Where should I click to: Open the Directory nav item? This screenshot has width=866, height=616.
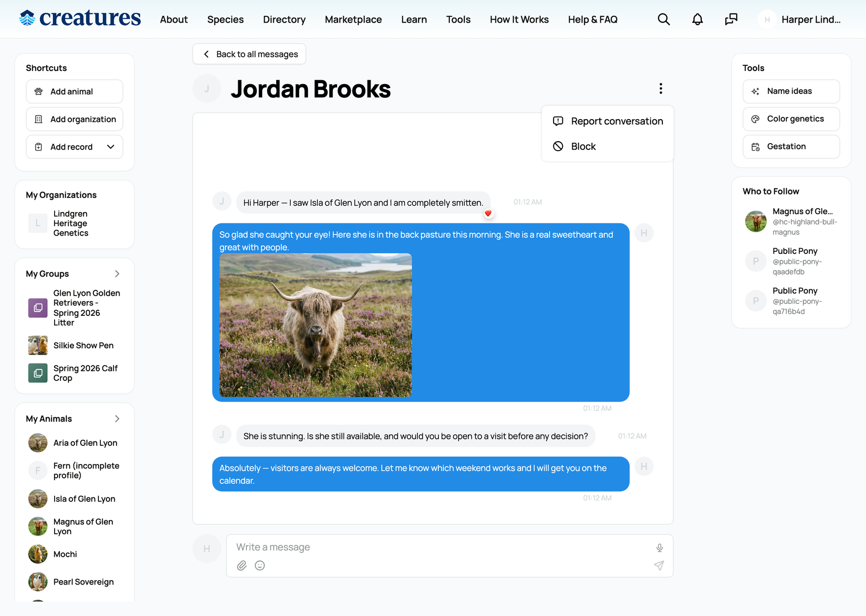point(284,19)
